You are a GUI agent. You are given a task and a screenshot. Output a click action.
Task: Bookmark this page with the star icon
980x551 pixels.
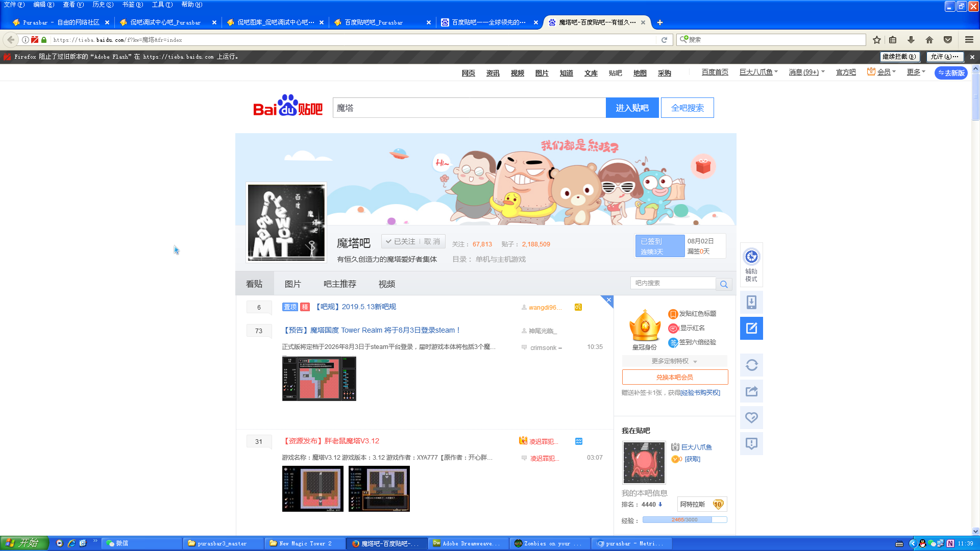(x=877, y=40)
